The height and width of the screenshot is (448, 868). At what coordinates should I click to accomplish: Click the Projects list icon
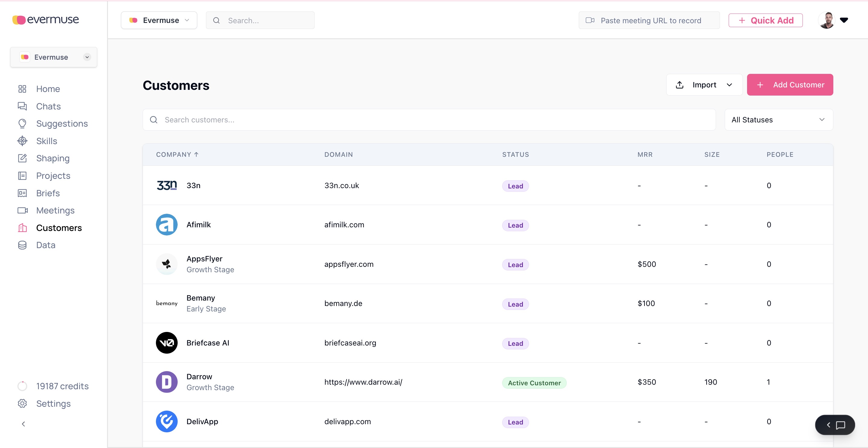coord(22,176)
